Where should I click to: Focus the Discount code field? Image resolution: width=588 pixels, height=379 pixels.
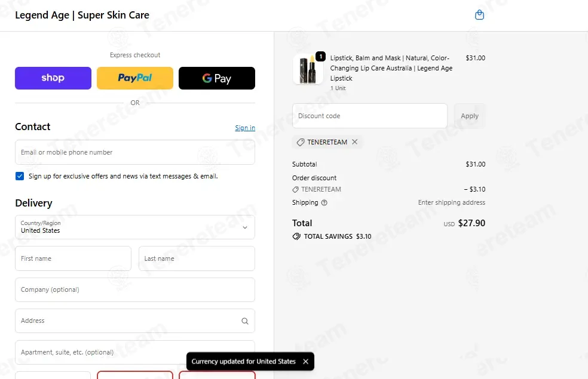click(370, 116)
